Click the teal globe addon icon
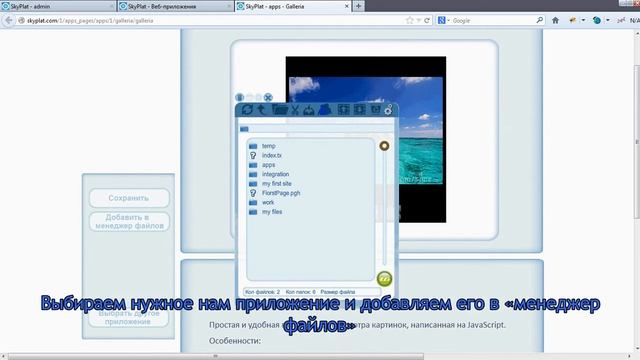This screenshot has width=640, height=360. pyautogui.click(x=597, y=20)
